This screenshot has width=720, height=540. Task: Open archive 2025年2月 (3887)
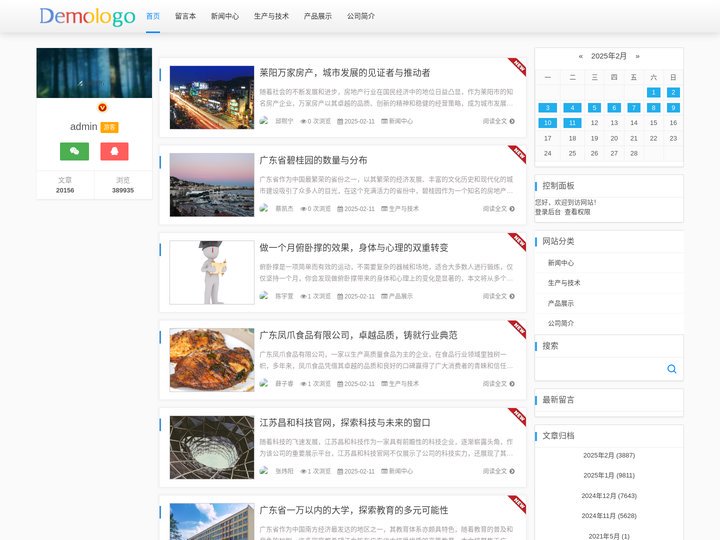(x=609, y=456)
